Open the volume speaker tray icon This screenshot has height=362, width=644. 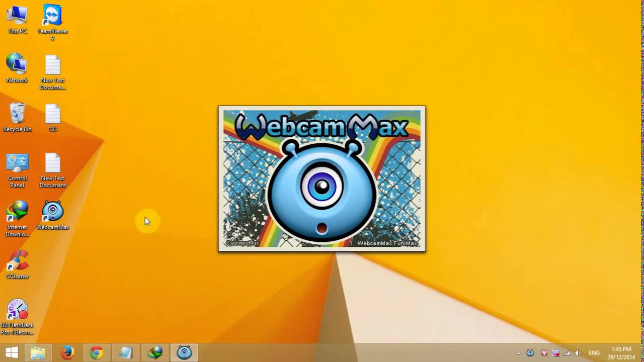[x=578, y=353]
